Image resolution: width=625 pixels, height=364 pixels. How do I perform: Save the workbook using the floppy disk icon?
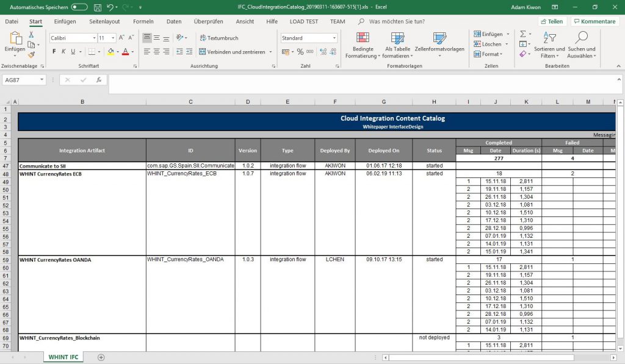[97, 7]
